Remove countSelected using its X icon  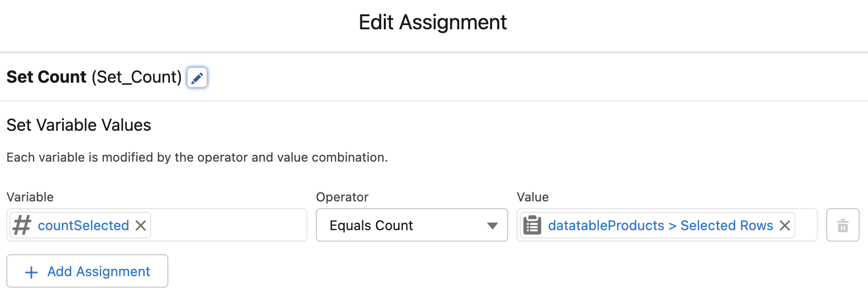point(141,225)
